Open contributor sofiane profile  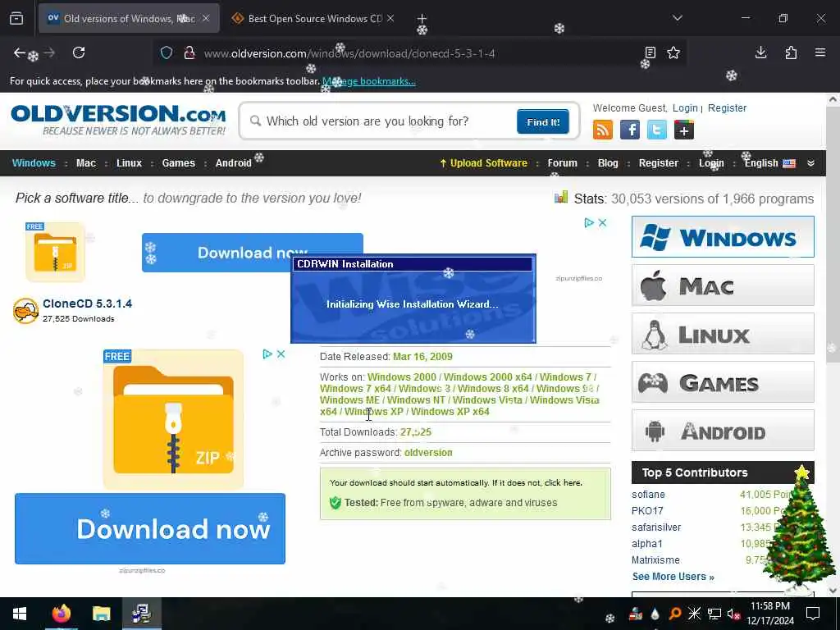[648, 495]
